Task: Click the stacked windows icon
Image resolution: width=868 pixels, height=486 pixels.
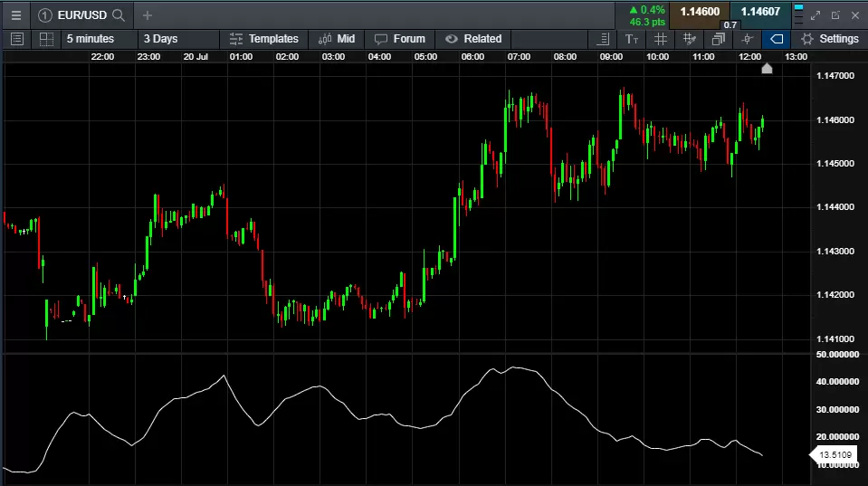Action: (719, 39)
